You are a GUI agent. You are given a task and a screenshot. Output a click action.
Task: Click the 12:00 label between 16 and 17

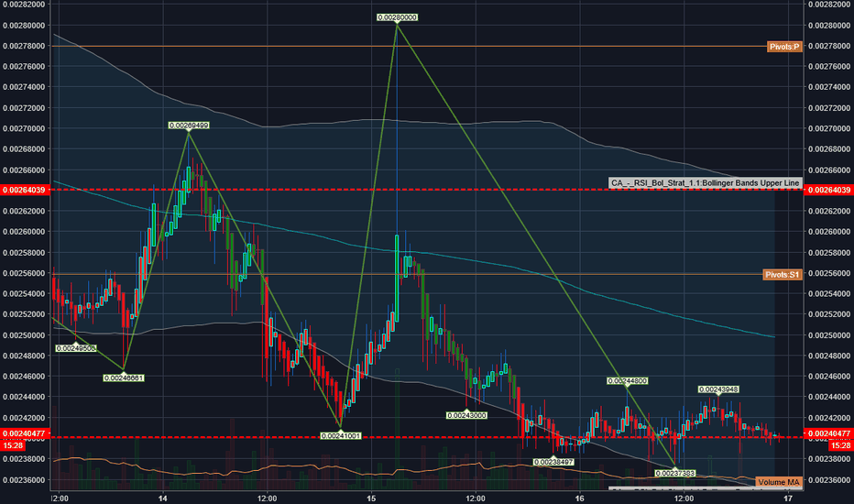(x=684, y=499)
